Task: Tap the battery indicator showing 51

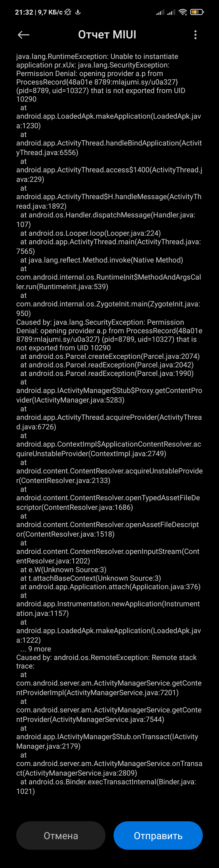Action: [197, 12]
